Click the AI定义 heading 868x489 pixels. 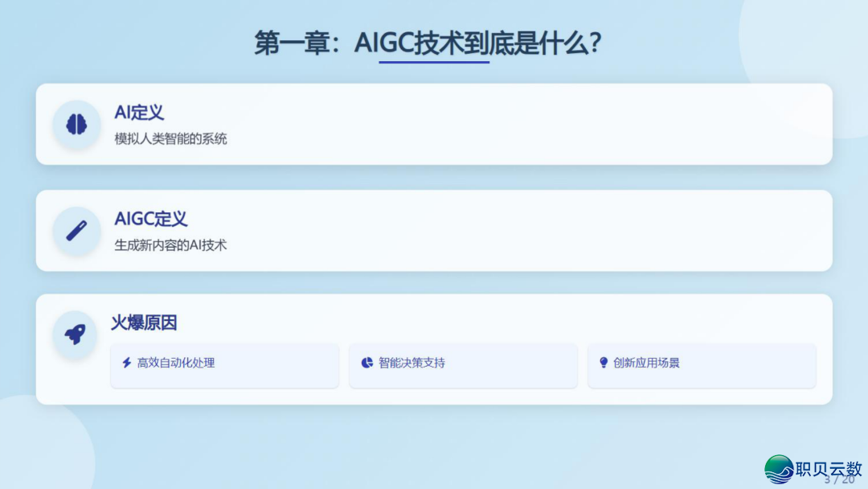[139, 113]
